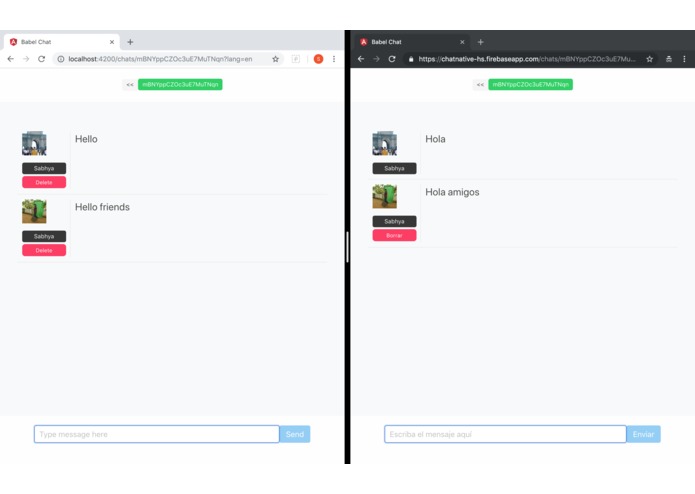Click the lock icon in right browser address bar
Screen dimensions: 695x494
(411, 59)
